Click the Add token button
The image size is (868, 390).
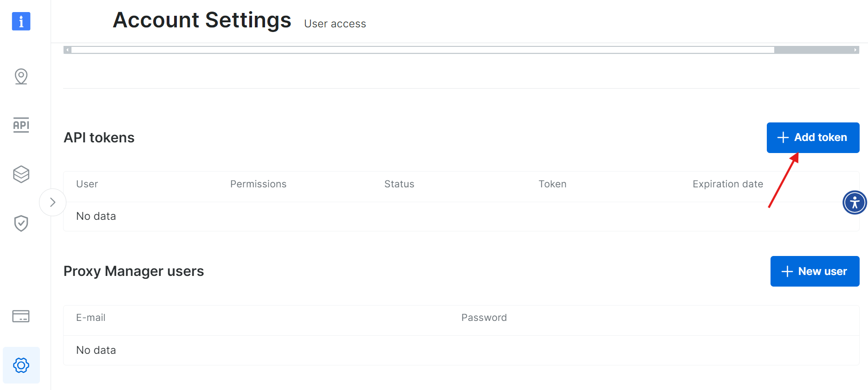[x=813, y=137]
